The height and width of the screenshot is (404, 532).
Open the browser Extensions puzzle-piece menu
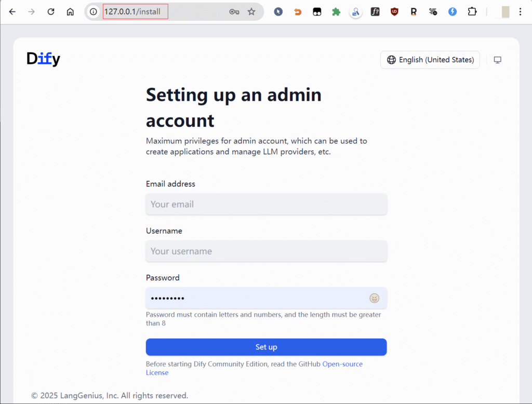point(472,11)
